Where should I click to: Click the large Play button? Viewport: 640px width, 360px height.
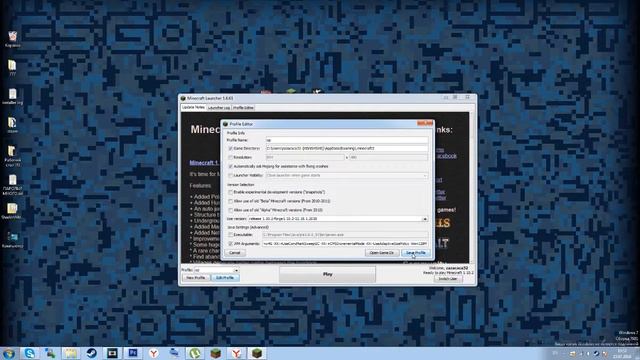327,274
